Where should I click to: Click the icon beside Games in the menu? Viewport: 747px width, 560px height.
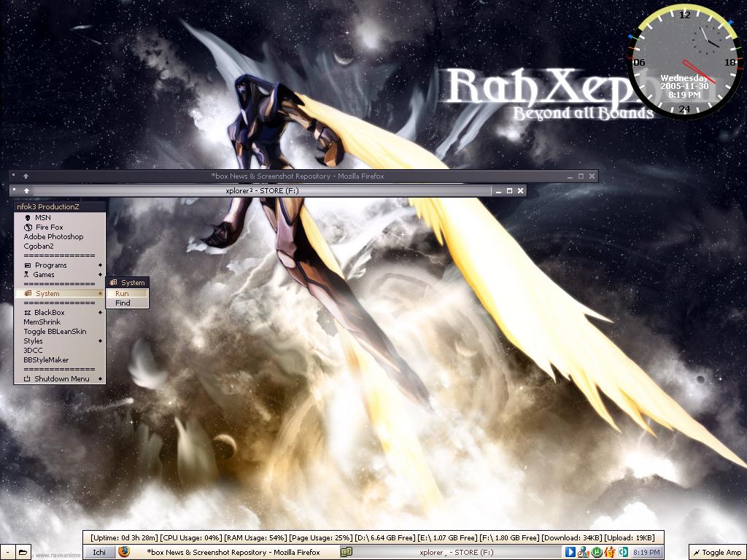coord(27,274)
